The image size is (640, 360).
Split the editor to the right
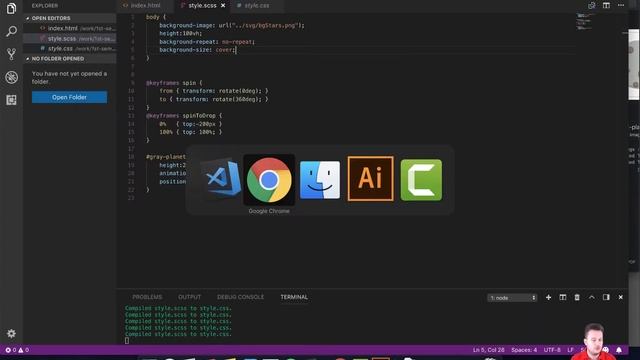pos(606,5)
